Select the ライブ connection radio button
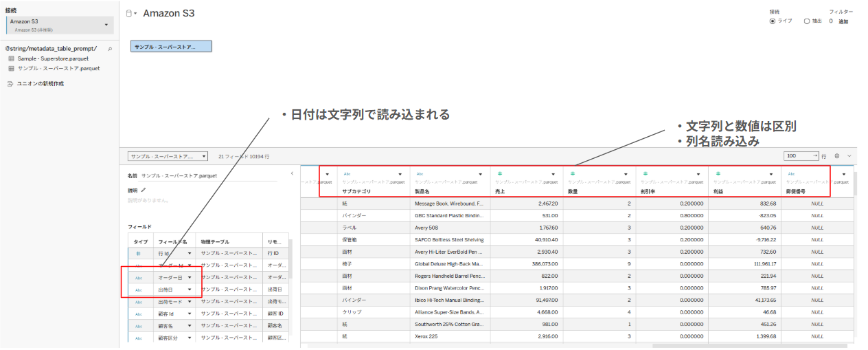This screenshot has width=868, height=350. click(773, 21)
